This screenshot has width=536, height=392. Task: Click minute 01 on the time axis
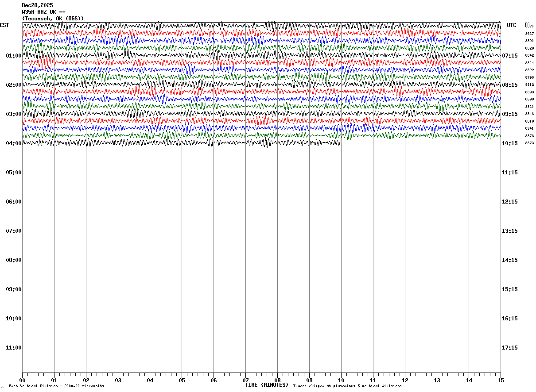coord(54,380)
